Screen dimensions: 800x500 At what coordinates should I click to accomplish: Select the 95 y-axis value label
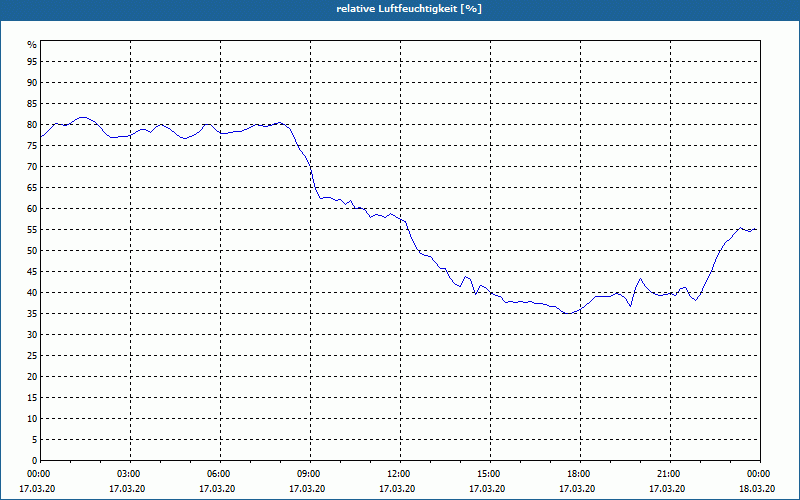click(32, 61)
